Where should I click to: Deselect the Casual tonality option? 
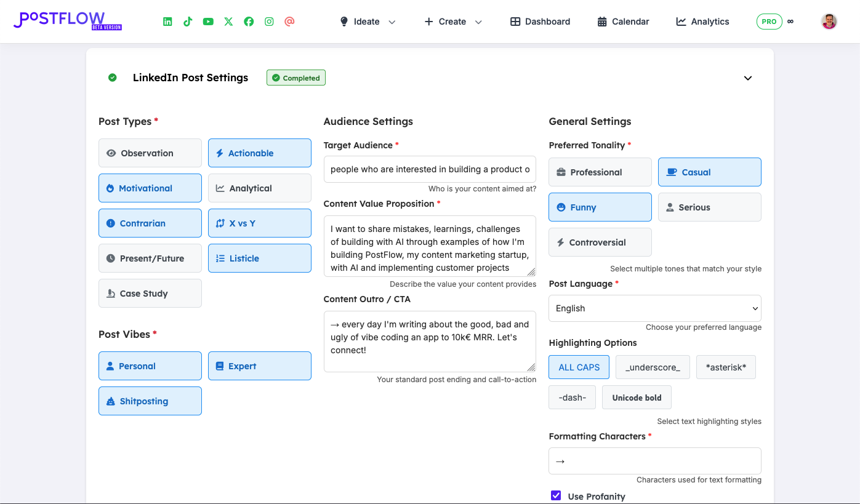(x=709, y=172)
